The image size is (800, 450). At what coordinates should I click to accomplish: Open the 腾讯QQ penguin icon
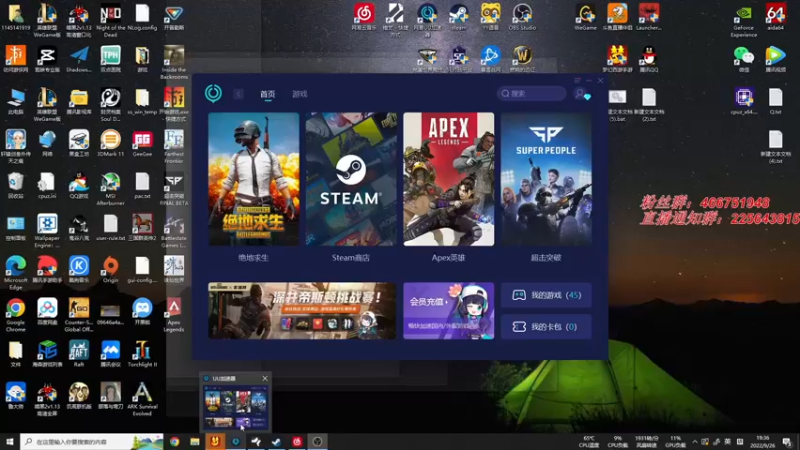pyautogui.click(x=649, y=59)
